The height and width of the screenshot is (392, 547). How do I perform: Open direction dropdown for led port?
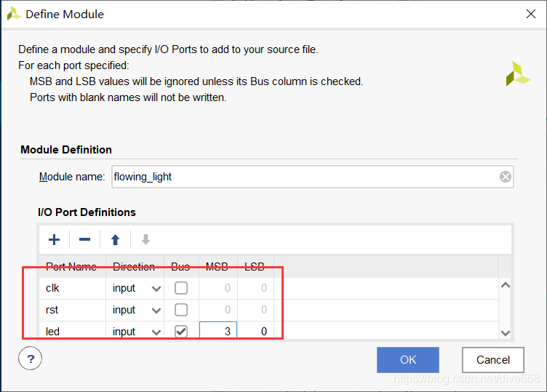click(156, 332)
